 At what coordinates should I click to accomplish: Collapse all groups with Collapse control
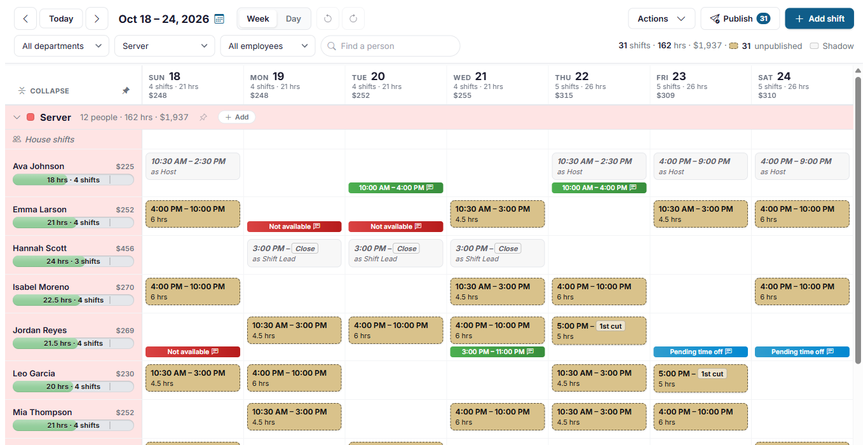44,91
